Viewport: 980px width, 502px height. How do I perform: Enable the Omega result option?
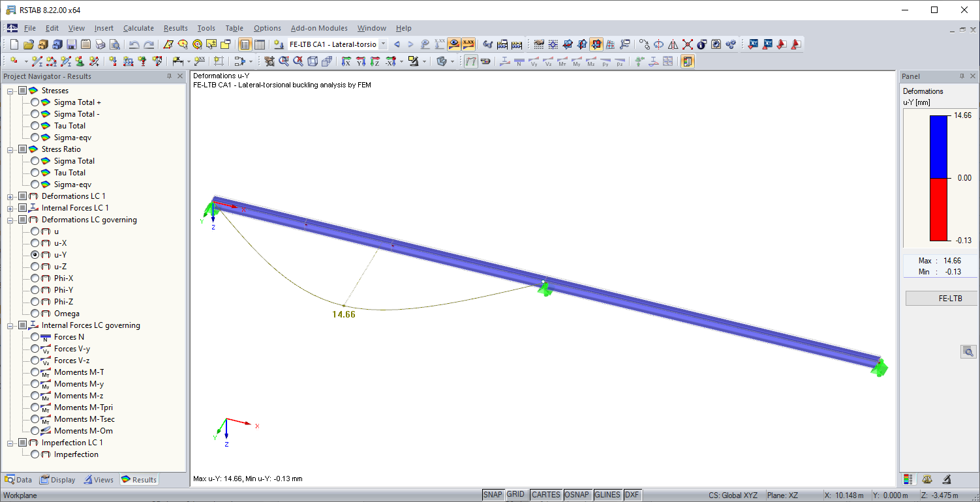click(36, 314)
